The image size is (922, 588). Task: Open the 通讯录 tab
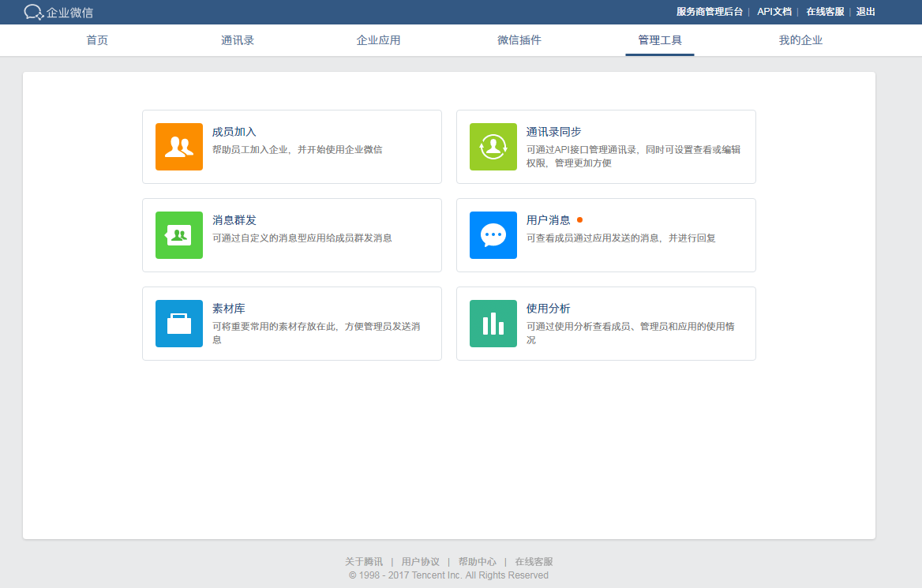point(238,40)
